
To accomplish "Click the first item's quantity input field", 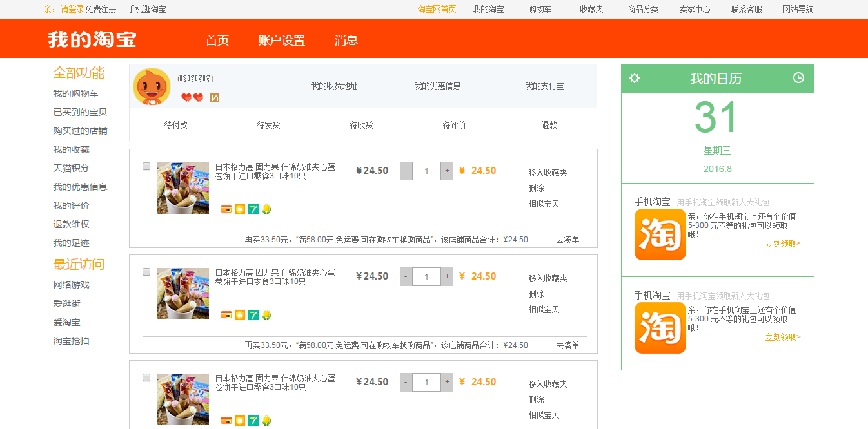I will [x=426, y=171].
